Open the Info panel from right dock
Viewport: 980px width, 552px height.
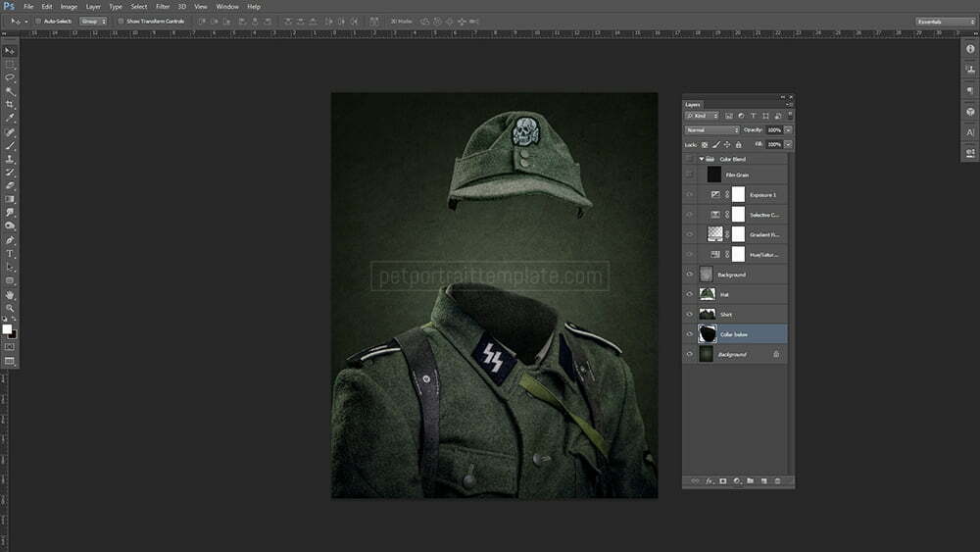click(970, 49)
